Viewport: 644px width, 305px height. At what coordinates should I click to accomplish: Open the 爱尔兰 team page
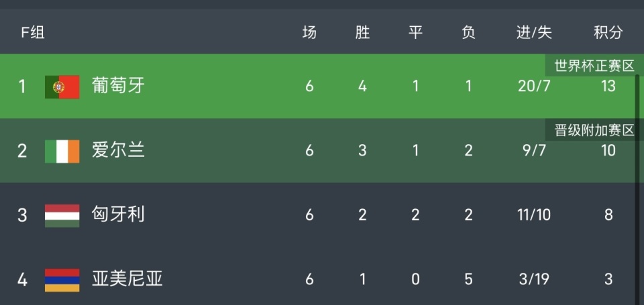[x=118, y=151]
